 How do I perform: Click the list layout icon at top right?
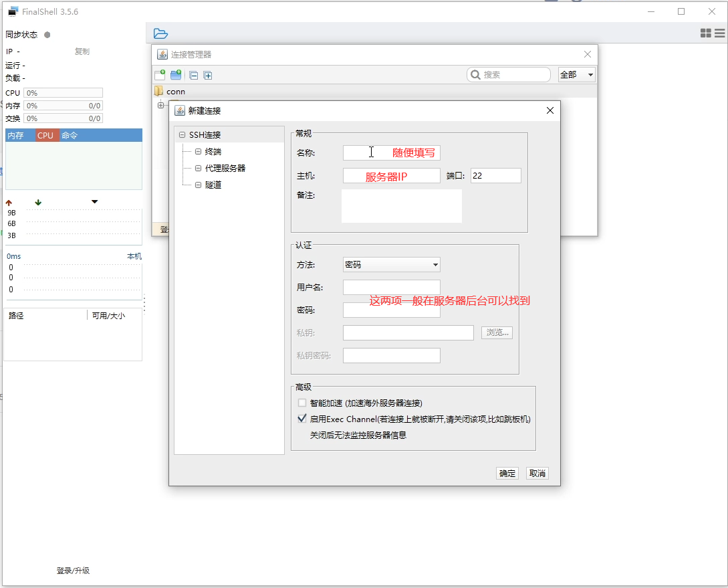pos(720,33)
